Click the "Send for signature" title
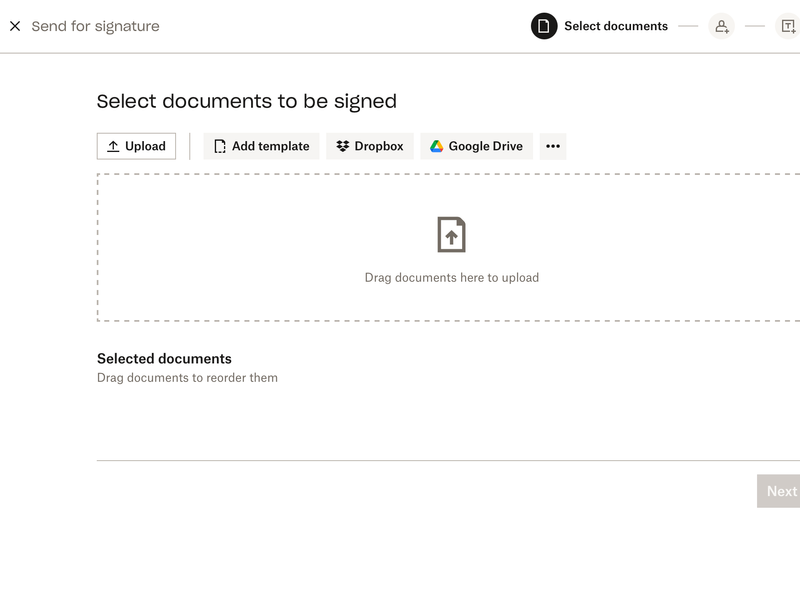Viewport: 800px width, 593px height. tap(95, 27)
